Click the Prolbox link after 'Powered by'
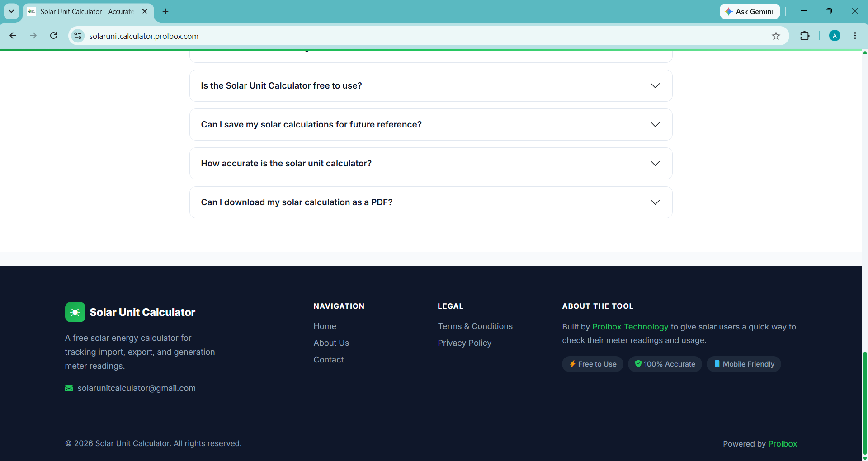 click(783, 444)
